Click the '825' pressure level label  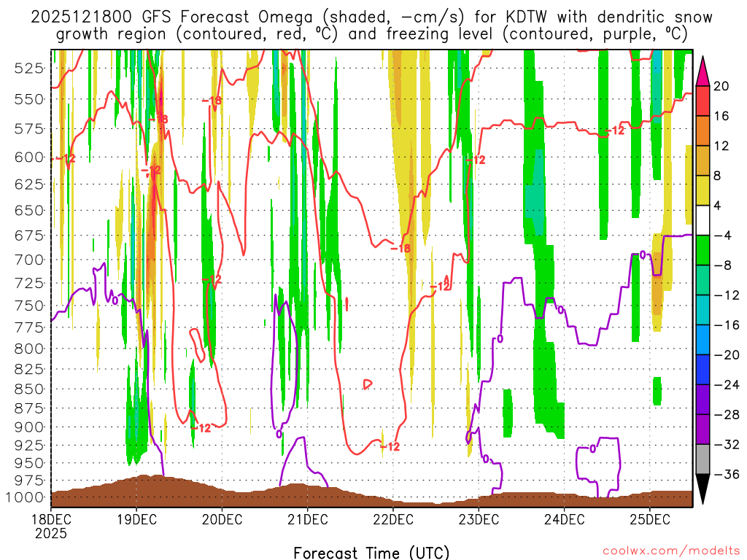[29, 369]
